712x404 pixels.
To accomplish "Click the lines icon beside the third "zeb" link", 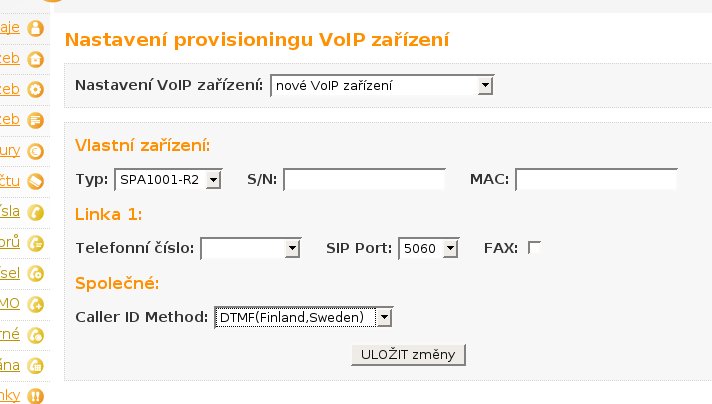I will click(x=36, y=120).
